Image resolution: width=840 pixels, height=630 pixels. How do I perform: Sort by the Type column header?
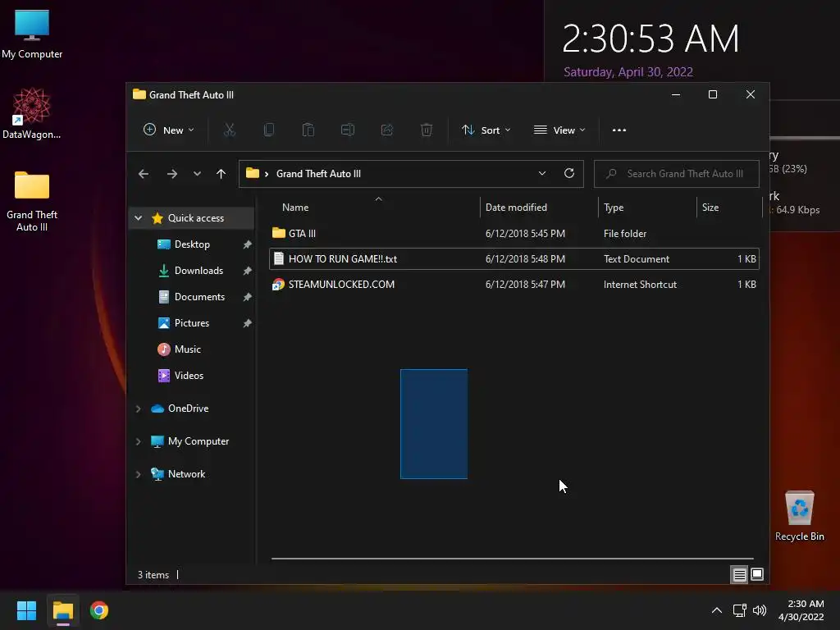[x=614, y=208]
